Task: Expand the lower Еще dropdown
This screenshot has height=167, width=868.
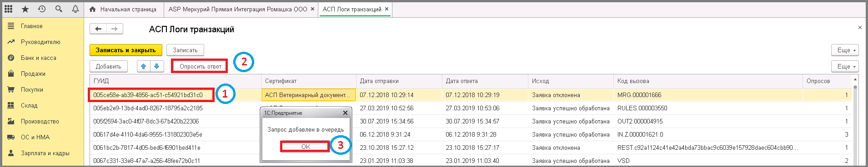Action: coord(845,66)
